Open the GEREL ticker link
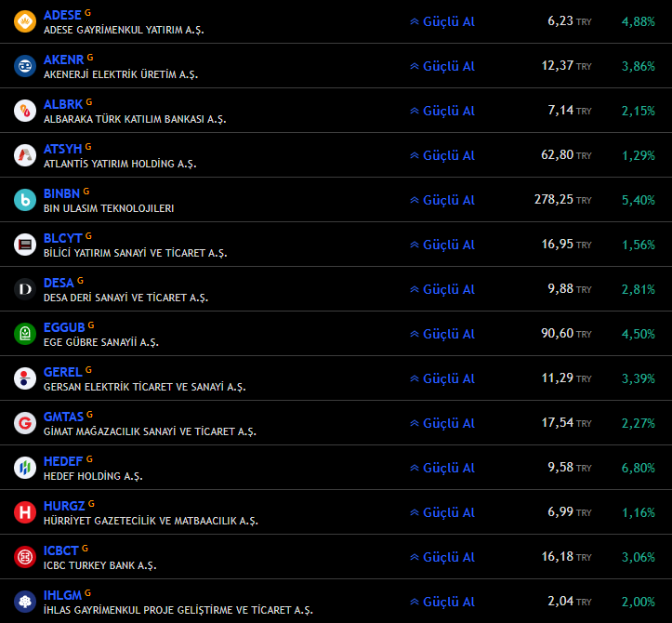The height and width of the screenshot is (623, 672). (63, 372)
